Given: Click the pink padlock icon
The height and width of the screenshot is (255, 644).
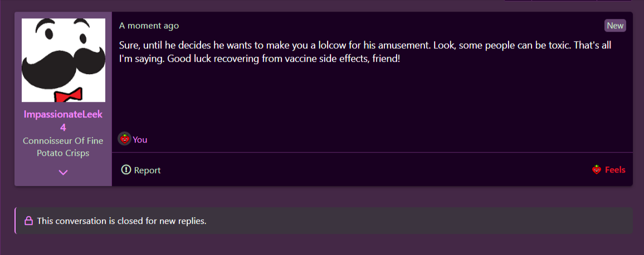Looking at the screenshot, I should 29,221.
